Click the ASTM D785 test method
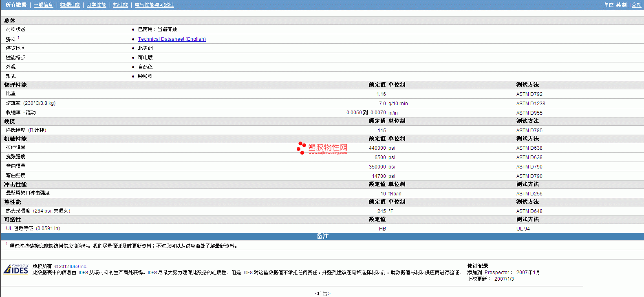The image size is (644, 297). point(529,131)
